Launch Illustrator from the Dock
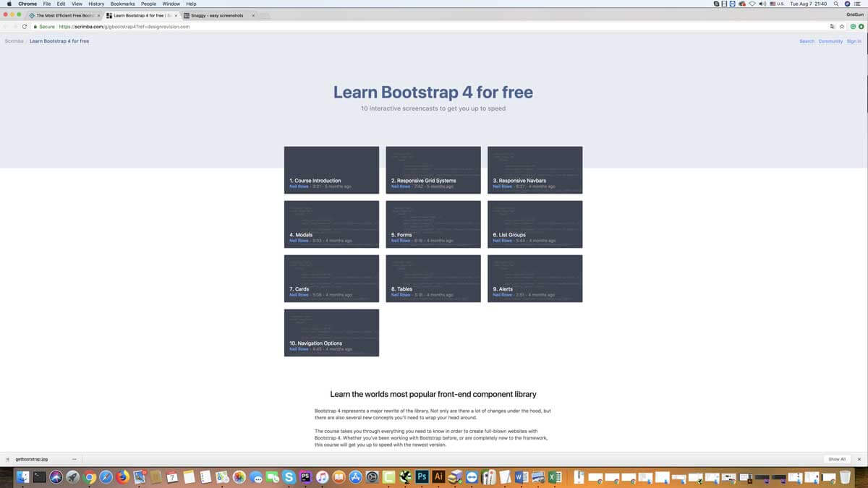 pos(438,477)
